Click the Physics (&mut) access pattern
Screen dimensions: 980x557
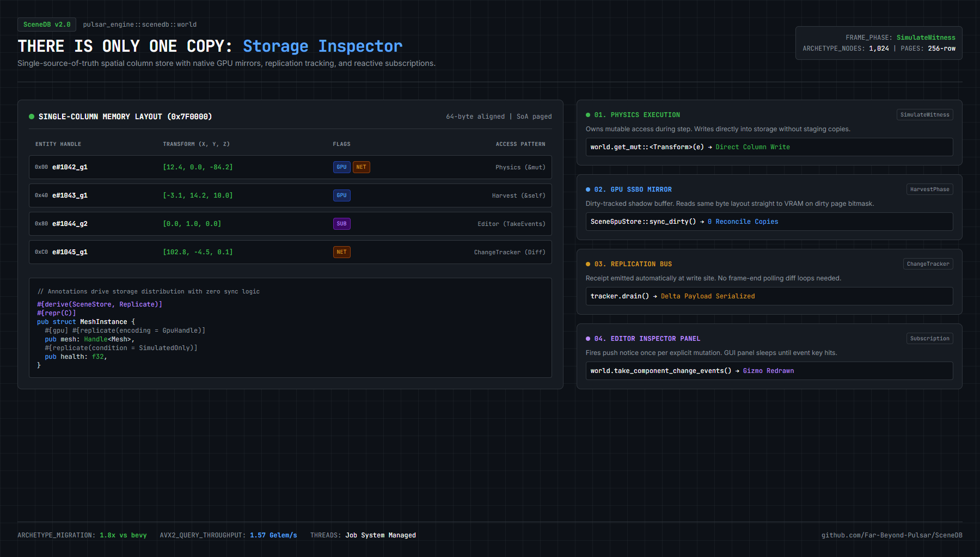pos(520,167)
